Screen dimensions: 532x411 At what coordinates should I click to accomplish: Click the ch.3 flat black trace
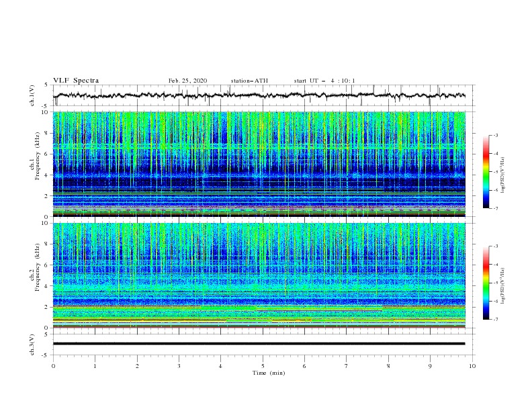259,344
